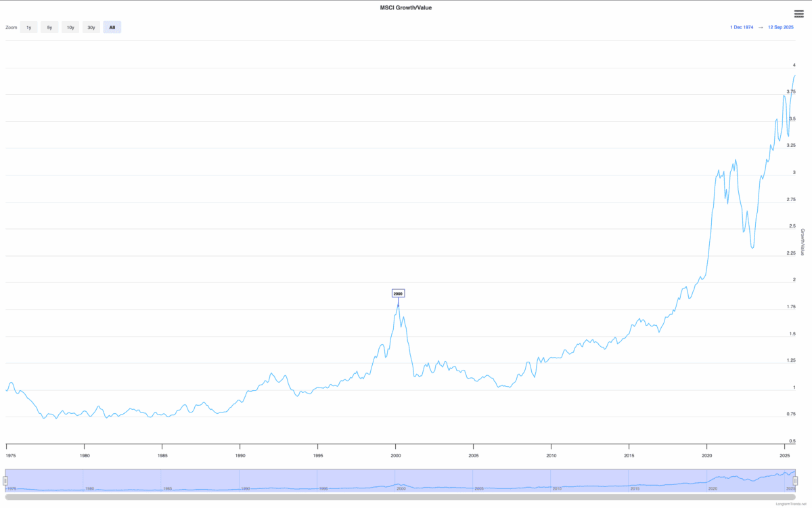The image size is (812, 508).
Task: Click the Growth/Value y-axis title
Action: [803, 242]
